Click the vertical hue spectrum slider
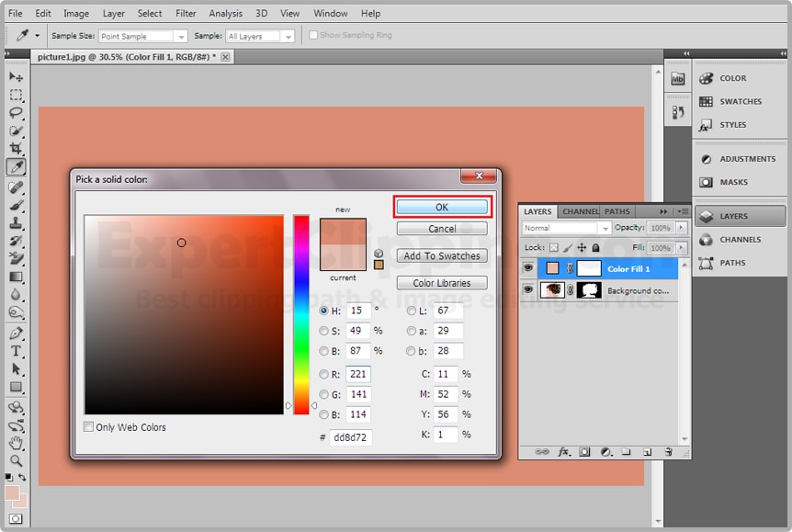The width and height of the screenshot is (792, 532). pos(301,314)
